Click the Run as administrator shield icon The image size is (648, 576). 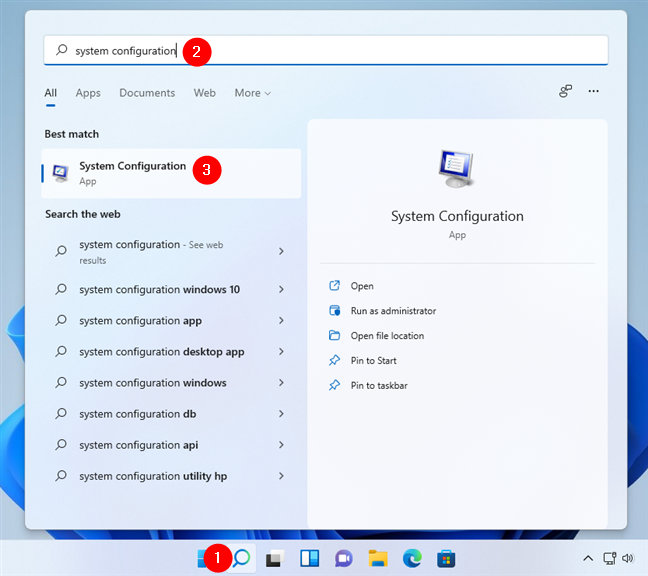click(x=334, y=310)
